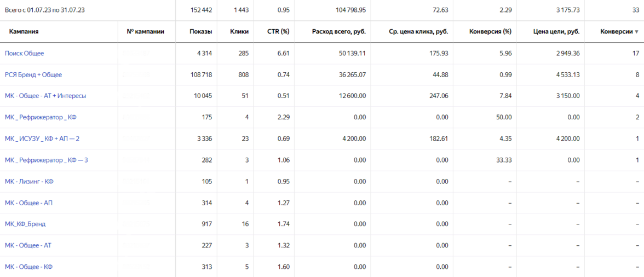Sort by the Расход всего, руб. header
644x277 pixels.
pos(338,32)
